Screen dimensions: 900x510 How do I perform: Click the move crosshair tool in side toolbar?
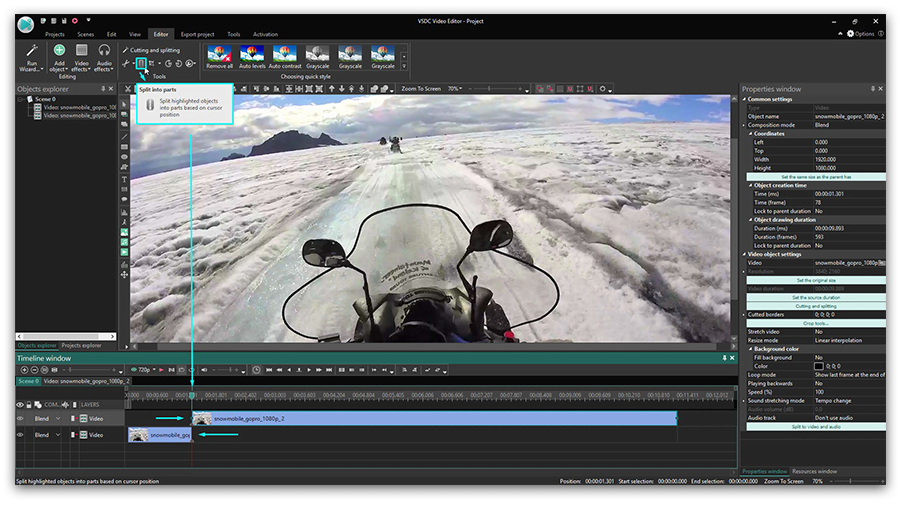(x=124, y=275)
